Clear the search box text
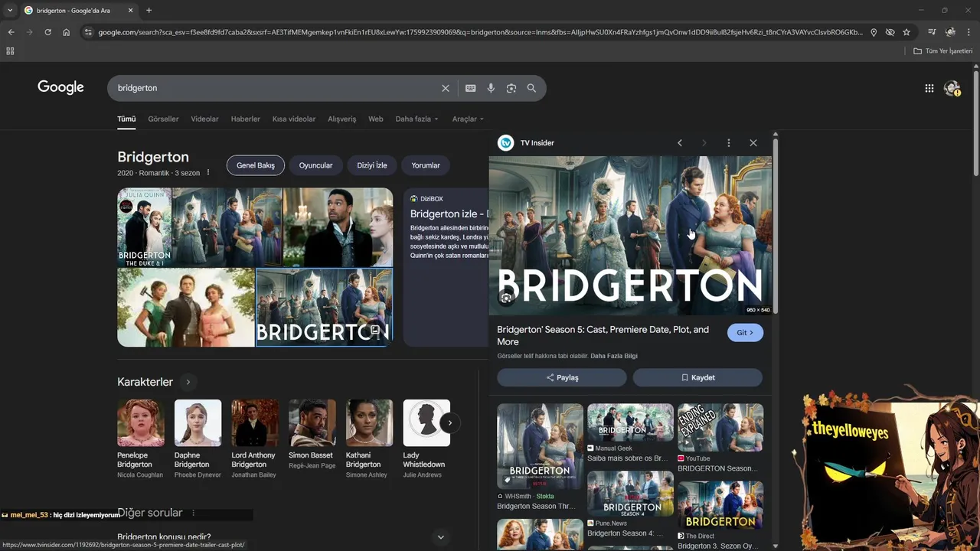This screenshot has width=980, height=551. (445, 88)
